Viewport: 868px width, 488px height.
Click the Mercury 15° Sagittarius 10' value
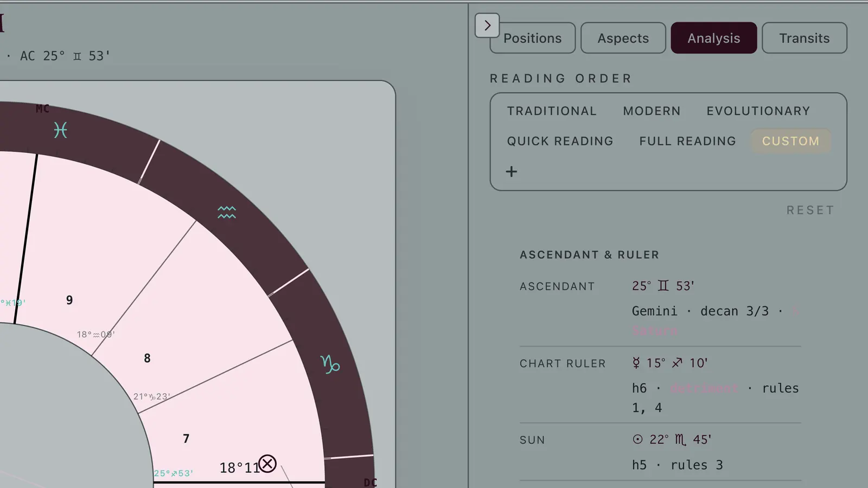[x=670, y=363]
